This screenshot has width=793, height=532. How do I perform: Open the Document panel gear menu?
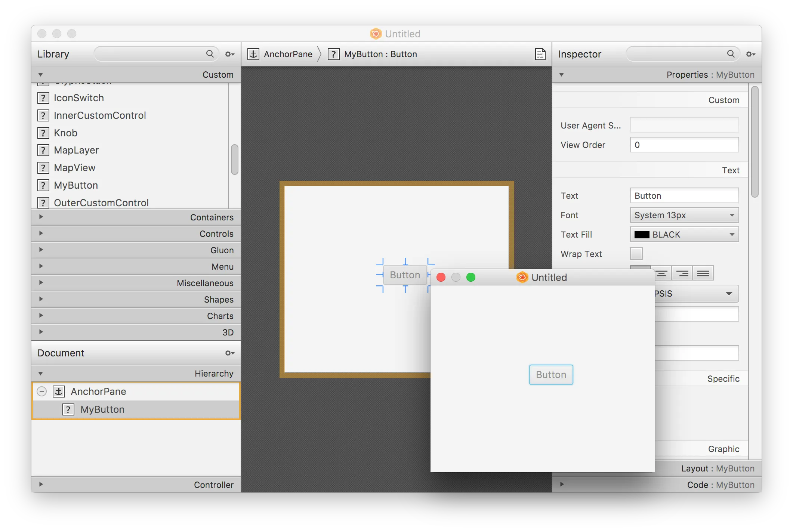(x=229, y=353)
